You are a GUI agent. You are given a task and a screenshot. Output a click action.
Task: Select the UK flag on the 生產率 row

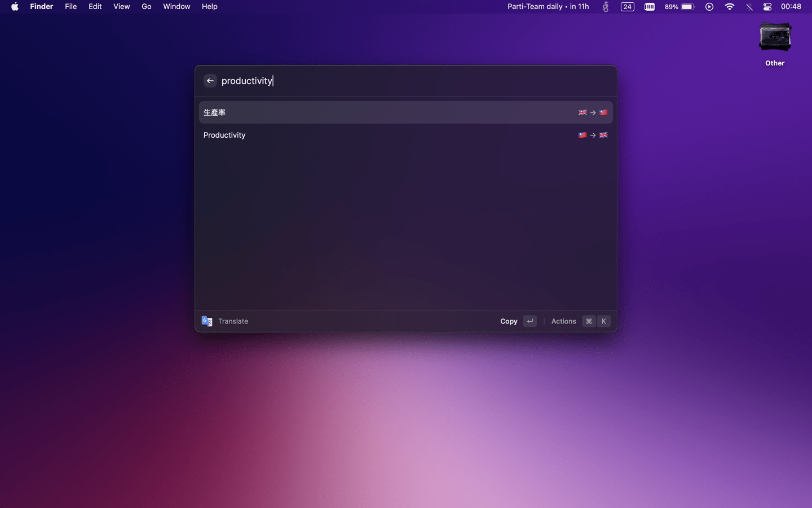pyautogui.click(x=582, y=112)
